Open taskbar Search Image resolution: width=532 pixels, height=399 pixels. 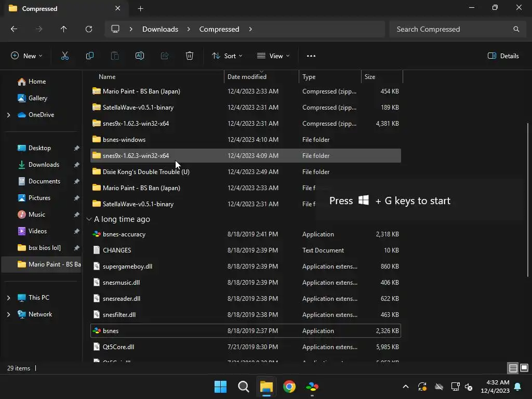(243, 387)
